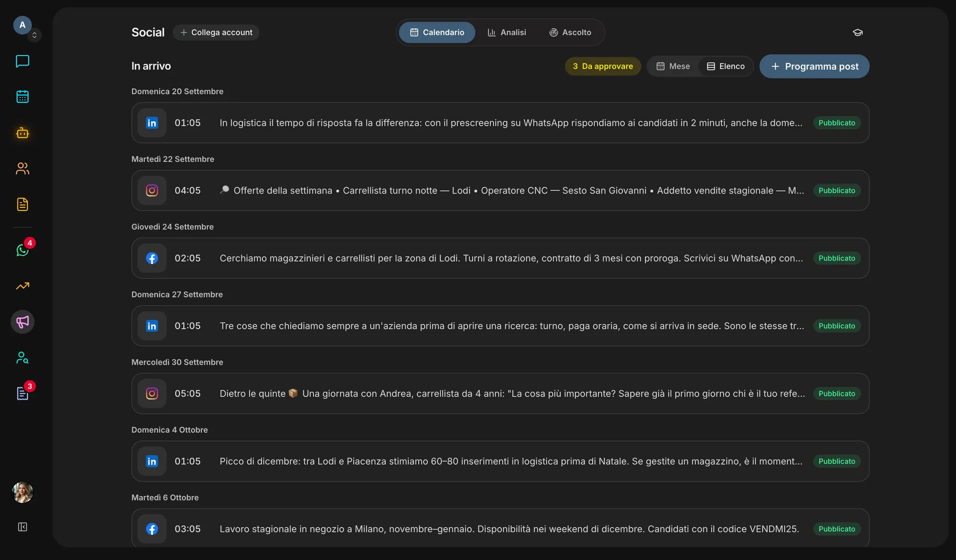
Task: Open the person search icon in sidebar
Action: [x=22, y=357]
